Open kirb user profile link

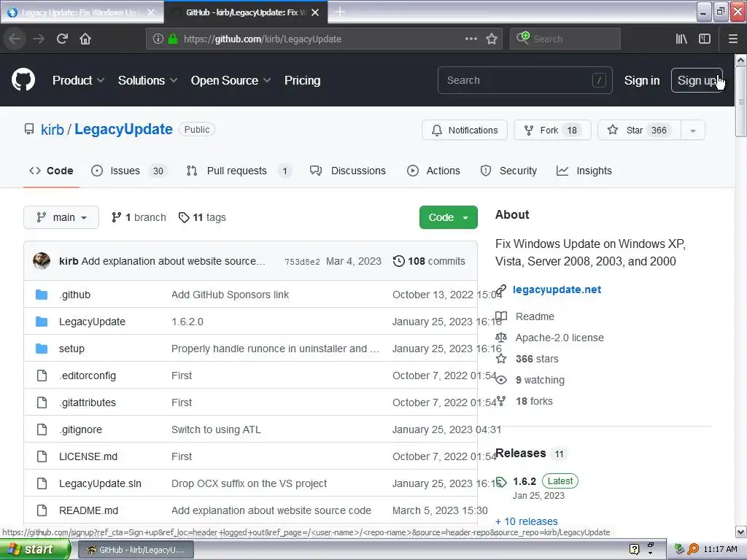pos(53,130)
